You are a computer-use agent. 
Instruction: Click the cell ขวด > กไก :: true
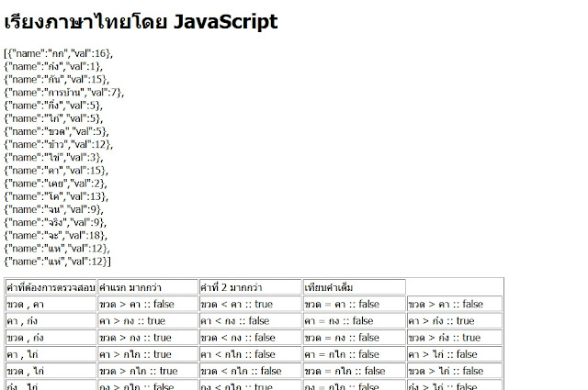(x=148, y=371)
